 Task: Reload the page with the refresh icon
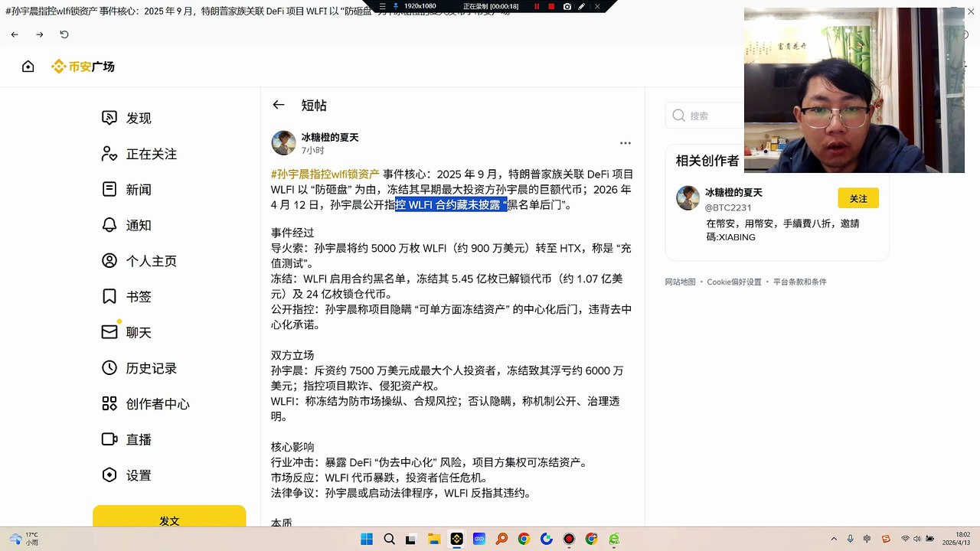point(64,34)
